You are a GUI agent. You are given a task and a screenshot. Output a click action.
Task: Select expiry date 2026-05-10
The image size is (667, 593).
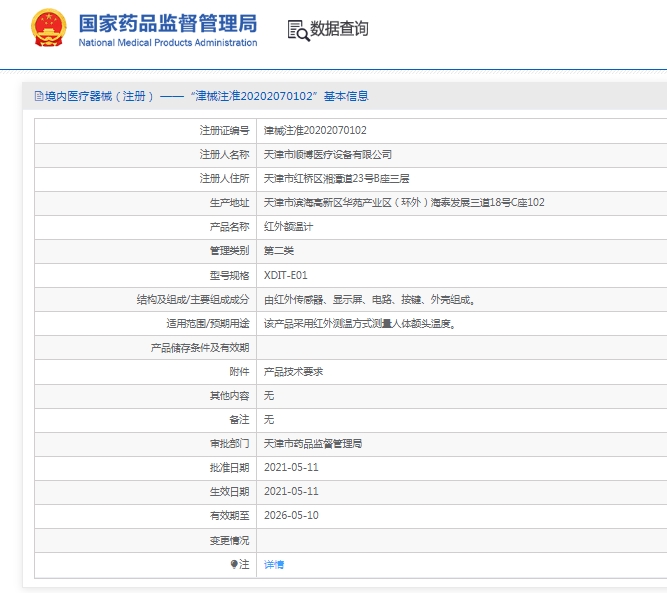291,516
